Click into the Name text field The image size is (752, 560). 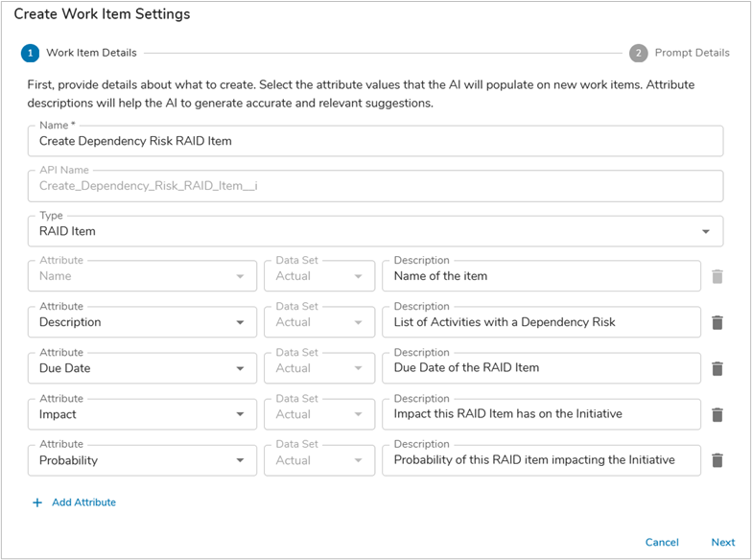coord(375,141)
